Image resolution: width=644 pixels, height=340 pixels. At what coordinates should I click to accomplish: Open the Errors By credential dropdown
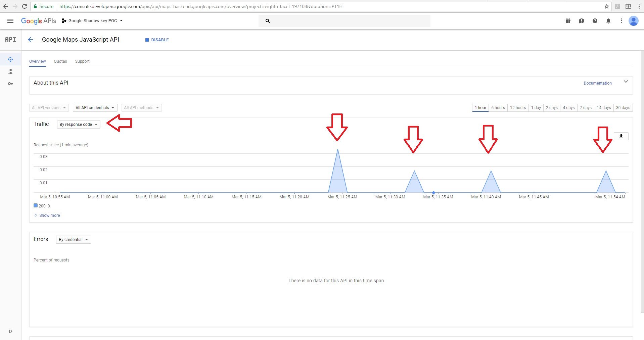point(74,240)
